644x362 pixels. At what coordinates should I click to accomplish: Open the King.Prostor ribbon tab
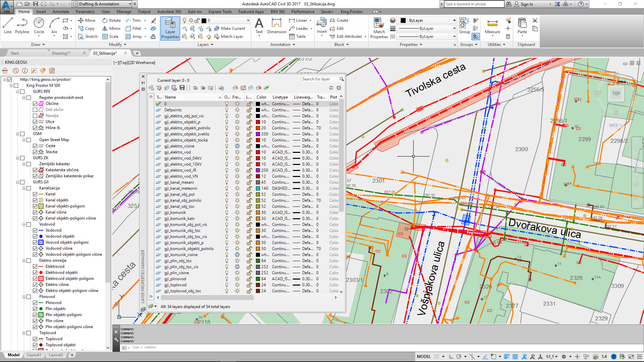point(352,12)
